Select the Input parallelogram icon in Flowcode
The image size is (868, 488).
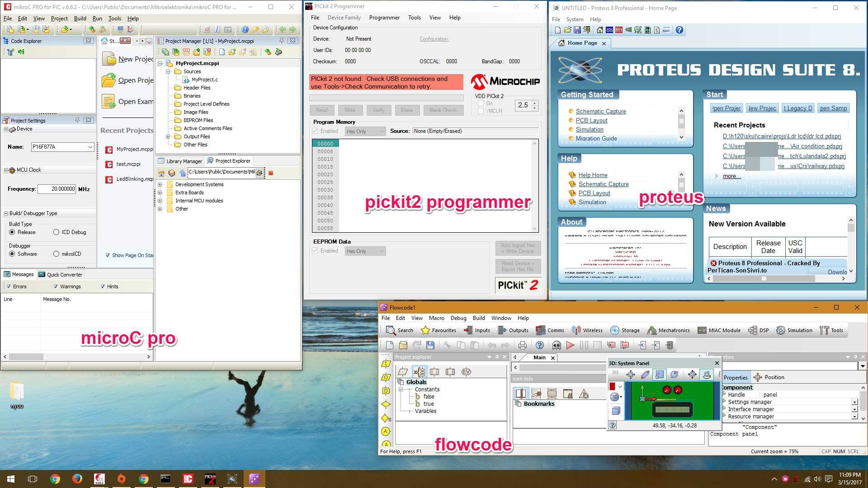[386, 364]
